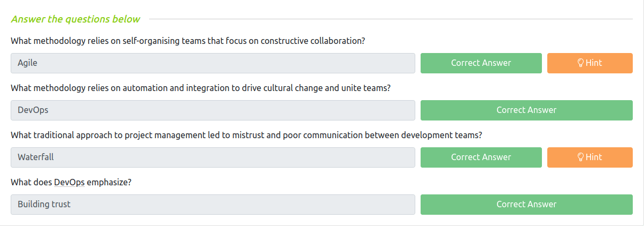The image size is (644, 226).
Task: Select the answer field containing DevOps
Action: coord(213,110)
